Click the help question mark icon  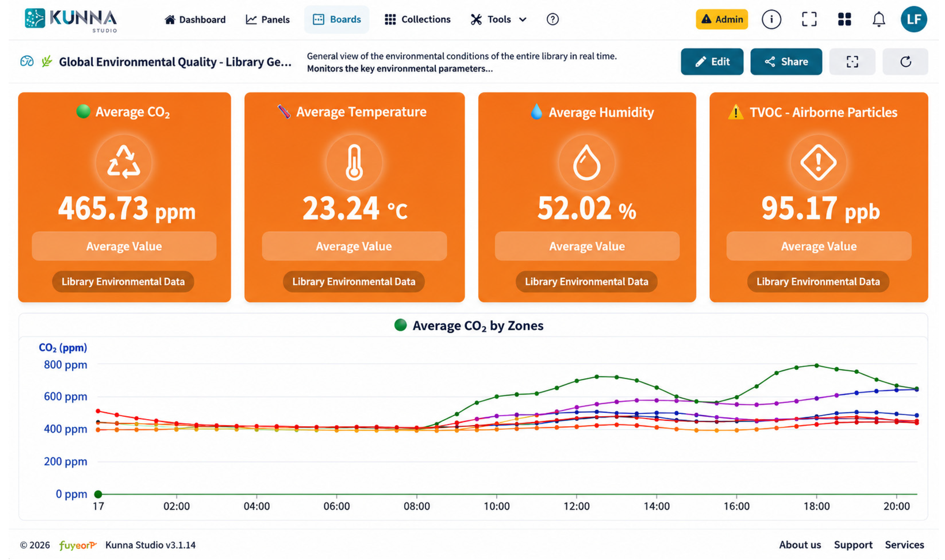[x=552, y=19]
